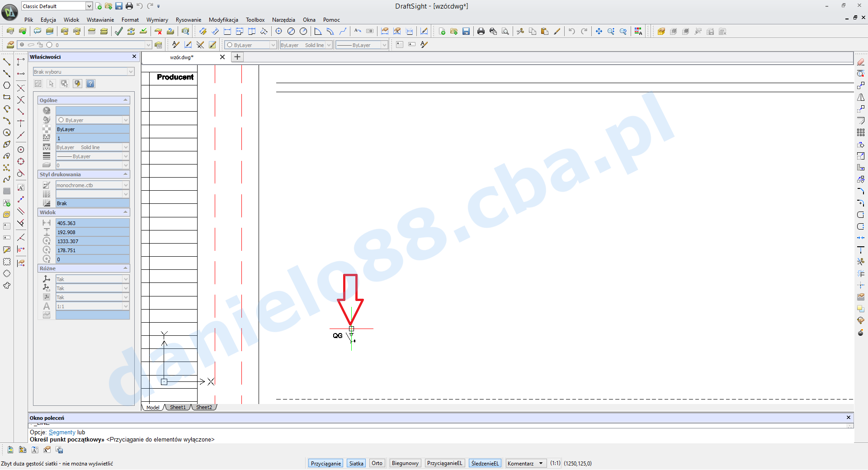The width and height of the screenshot is (868, 470).
Task: Open the Modyfikacja menu
Action: click(x=223, y=20)
